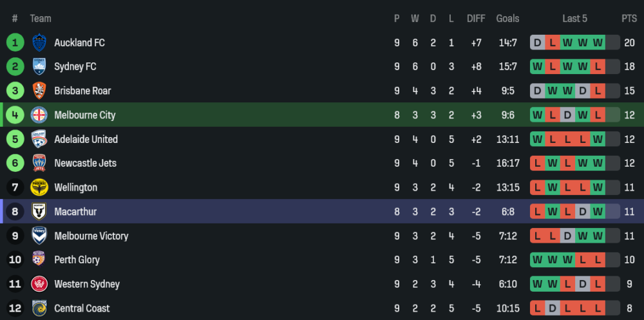Click the Macarthur club logo
The width and height of the screenshot is (644, 320).
pos(40,212)
